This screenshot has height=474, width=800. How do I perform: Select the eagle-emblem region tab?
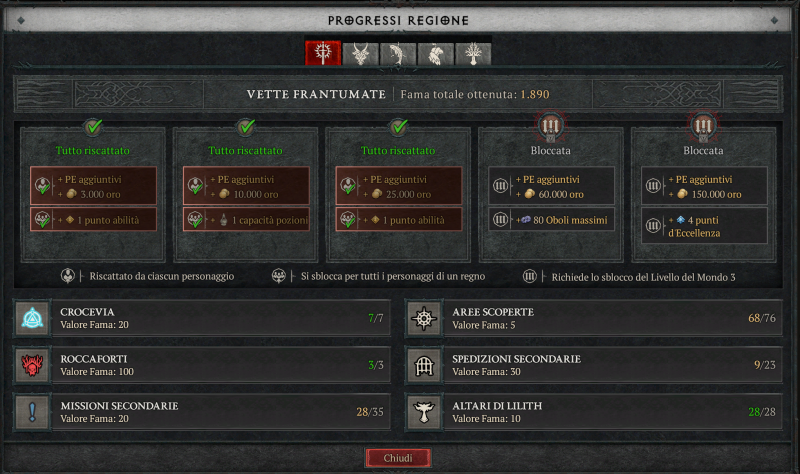(x=435, y=54)
